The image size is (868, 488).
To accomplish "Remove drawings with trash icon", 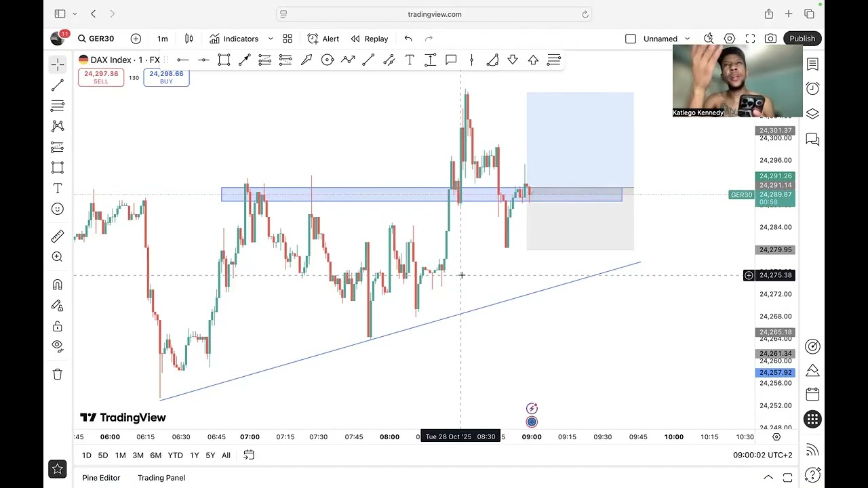I will tap(58, 374).
